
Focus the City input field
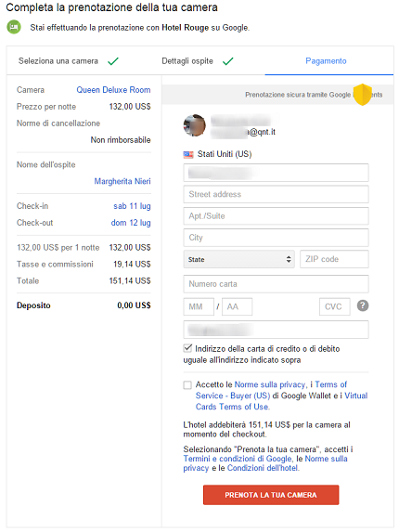(276, 238)
